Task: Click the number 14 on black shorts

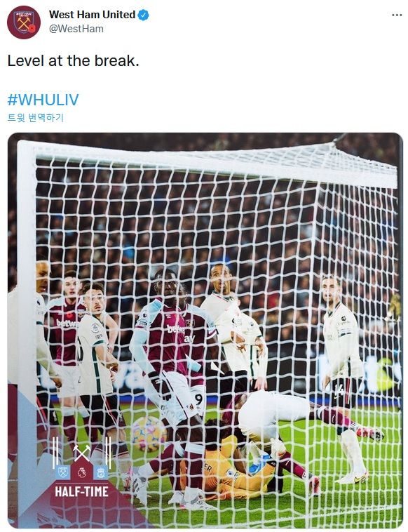Action: [339, 391]
